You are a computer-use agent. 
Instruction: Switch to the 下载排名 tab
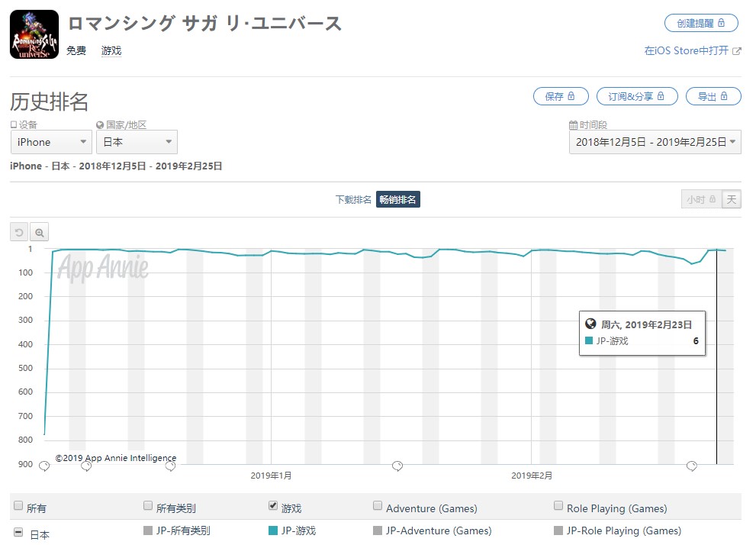(x=353, y=200)
